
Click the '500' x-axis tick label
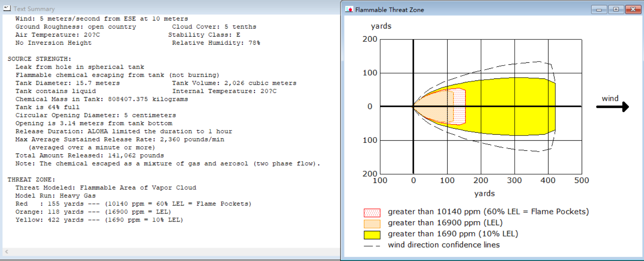click(581, 181)
